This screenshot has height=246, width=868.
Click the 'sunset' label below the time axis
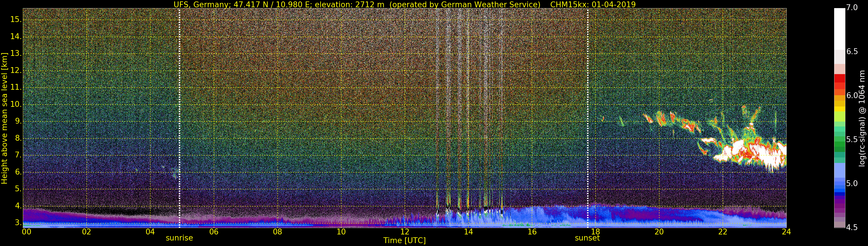point(587,238)
